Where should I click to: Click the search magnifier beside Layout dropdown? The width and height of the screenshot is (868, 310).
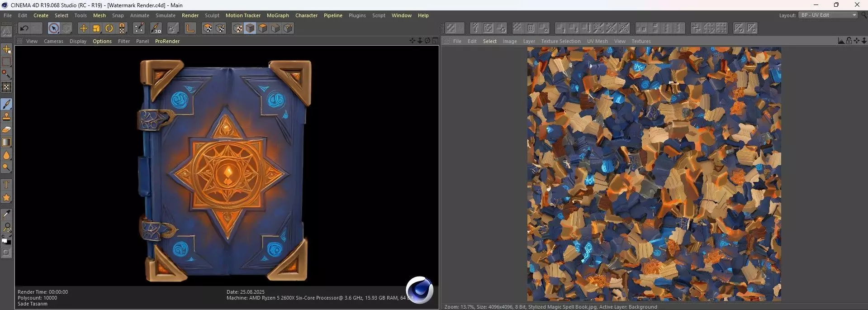(863, 15)
